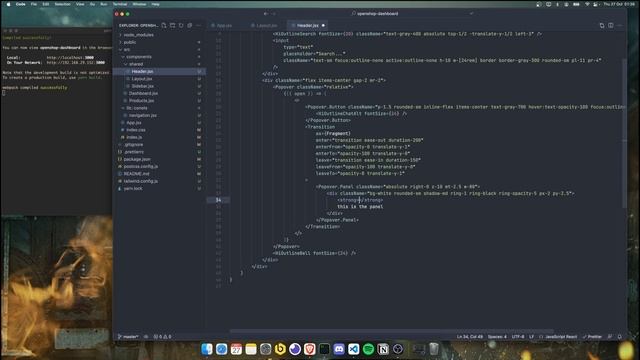Open Discord from the Dock
Image resolution: width=640 pixels, height=360 pixels.
point(339,349)
